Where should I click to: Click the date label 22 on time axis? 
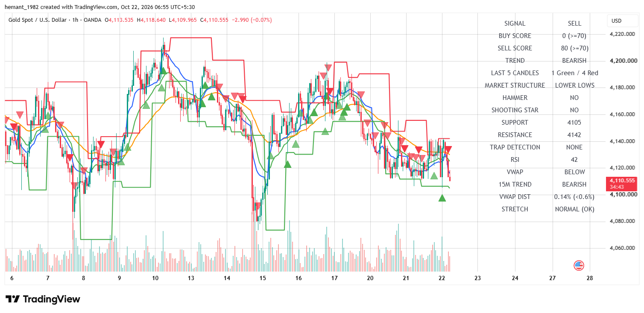[442, 278]
